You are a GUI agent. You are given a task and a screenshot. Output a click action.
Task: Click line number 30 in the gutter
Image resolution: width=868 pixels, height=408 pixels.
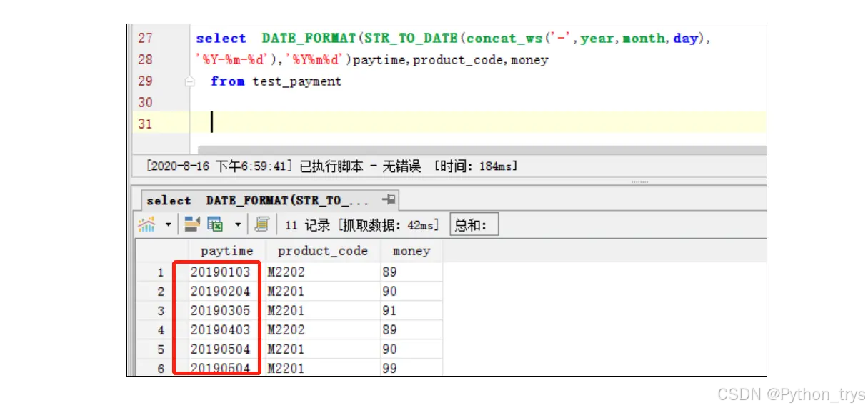tap(145, 103)
